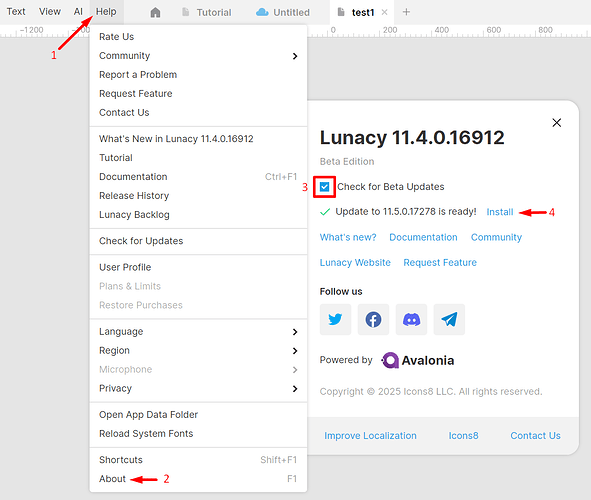Viewport: 591px width, 500px height.
Task: Close the About Lunacy dialog
Action: (557, 122)
